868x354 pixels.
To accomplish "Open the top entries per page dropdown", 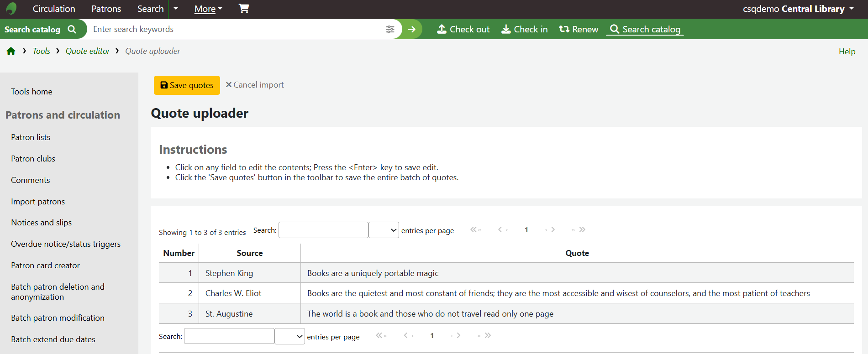I will point(384,230).
